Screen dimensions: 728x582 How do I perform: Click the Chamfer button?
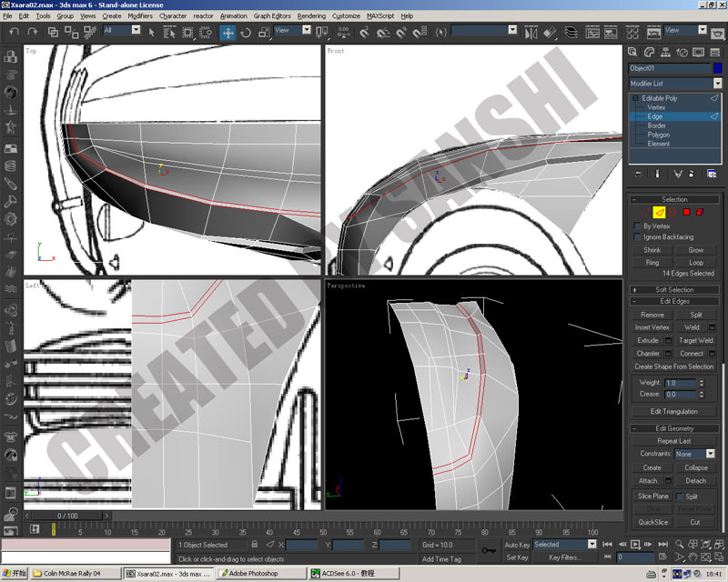click(648, 353)
